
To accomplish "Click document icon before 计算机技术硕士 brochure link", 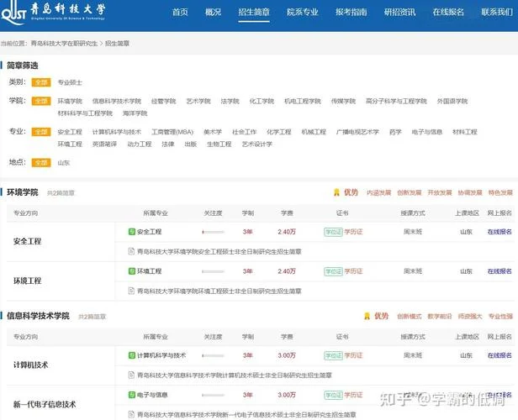I will 131,375.
